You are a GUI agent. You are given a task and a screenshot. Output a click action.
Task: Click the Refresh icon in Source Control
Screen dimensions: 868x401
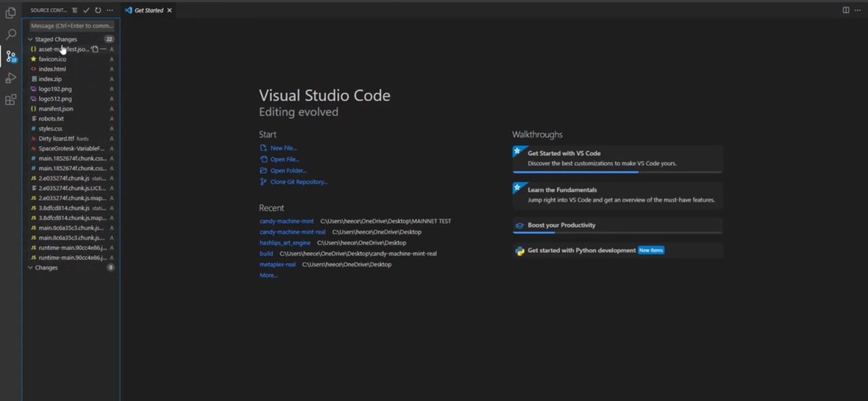[98, 11]
